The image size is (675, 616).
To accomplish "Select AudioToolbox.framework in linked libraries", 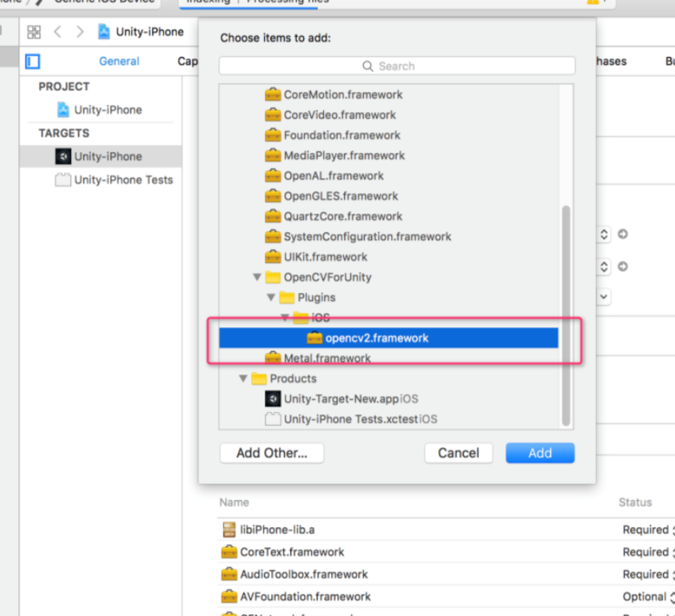I will pyautogui.click(x=304, y=574).
